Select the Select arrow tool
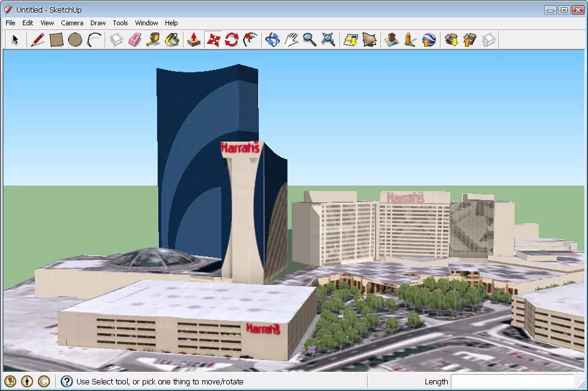This screenshot has width=588, height=391. 15,40
